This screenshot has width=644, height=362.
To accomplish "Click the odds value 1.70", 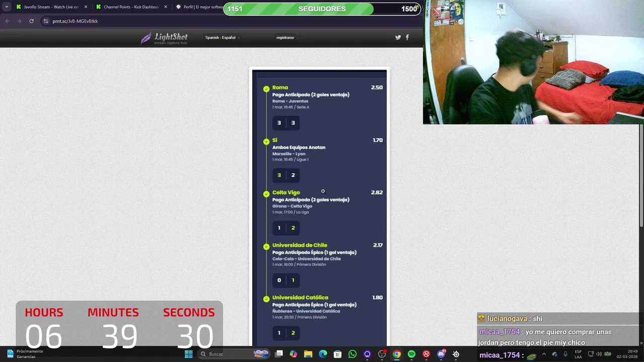I will click(377, 140).
